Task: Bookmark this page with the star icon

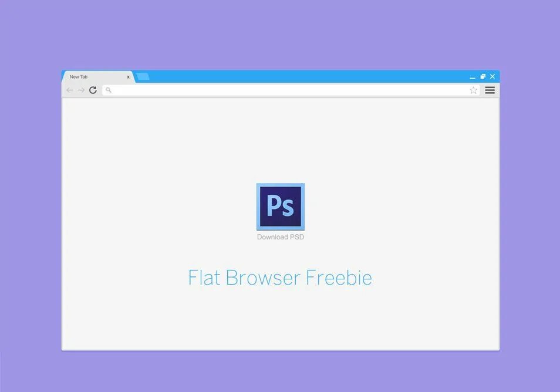Action: (473, 90)
